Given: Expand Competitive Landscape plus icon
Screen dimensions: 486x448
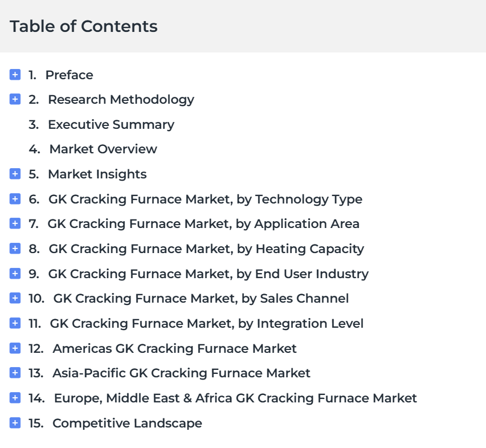Looking at the screenshot, I should 15,423.
